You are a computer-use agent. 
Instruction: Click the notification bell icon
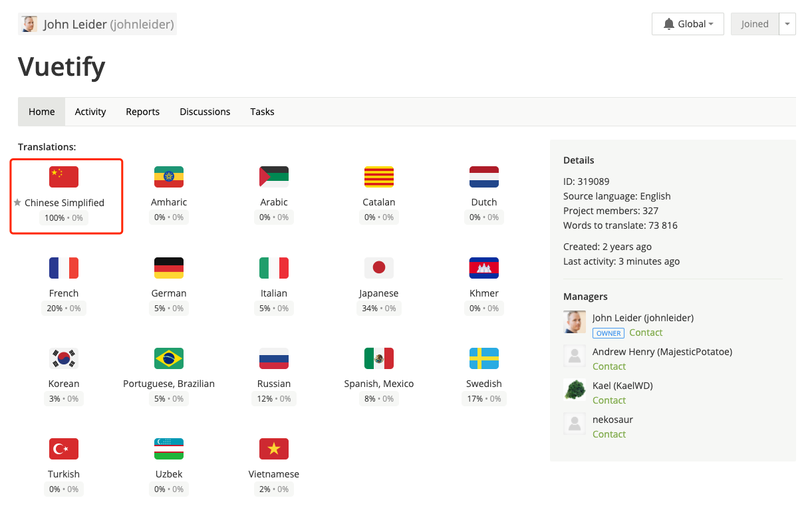[670, 23]
